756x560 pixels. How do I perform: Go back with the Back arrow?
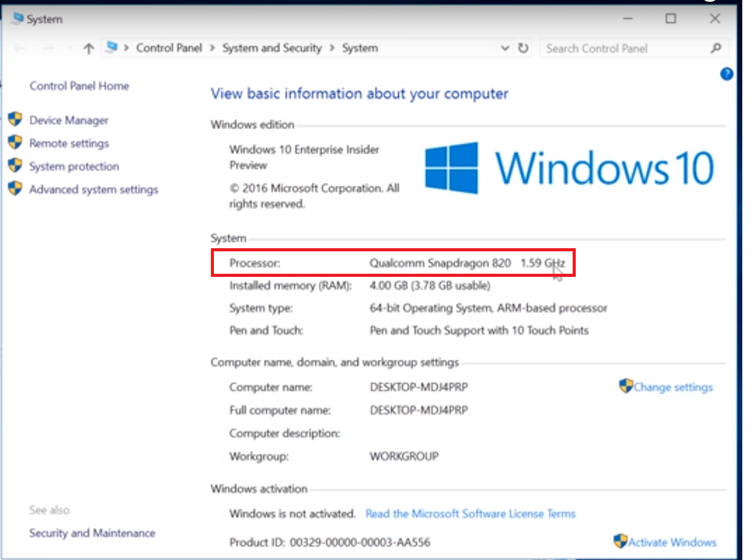point(19,49)
